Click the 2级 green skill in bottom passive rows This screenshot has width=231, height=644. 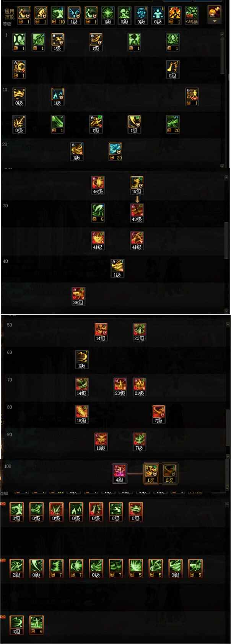coord(16,568)
